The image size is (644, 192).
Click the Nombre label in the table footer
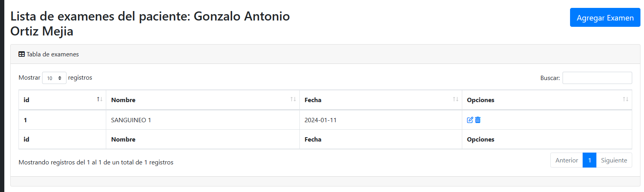(x=123, y=139)
